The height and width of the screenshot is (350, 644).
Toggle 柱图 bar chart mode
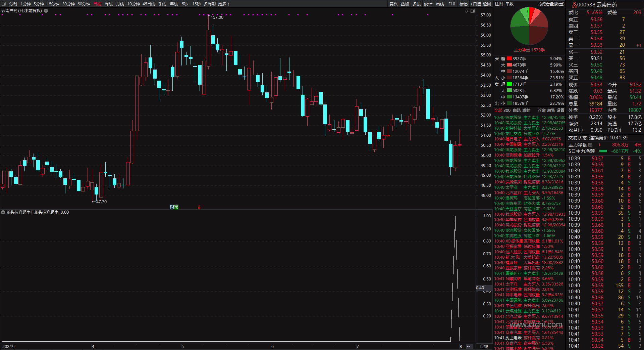tap(499, 4)
